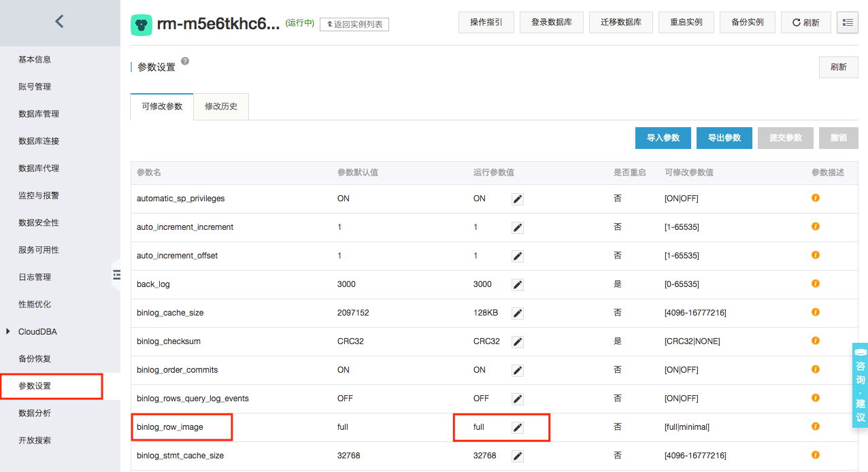Click edit pencil for binlog_cache_size
This screenshot has height=472, width=868.
[518, 313]
